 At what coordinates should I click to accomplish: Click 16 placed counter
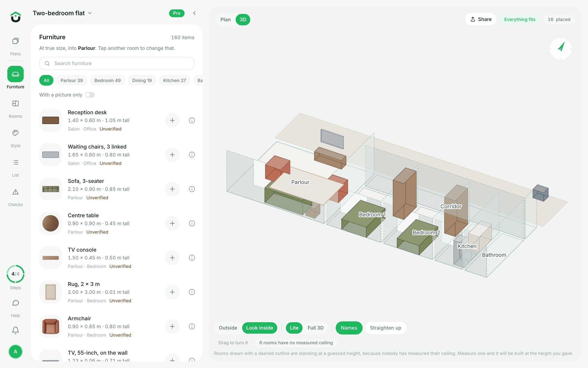pos(559,19)
